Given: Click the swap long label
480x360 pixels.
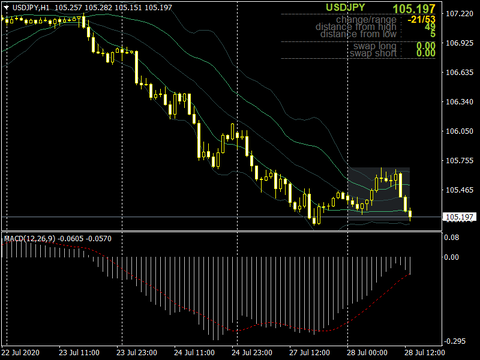Looking at the screenshot, I should (x=375, y=46).
